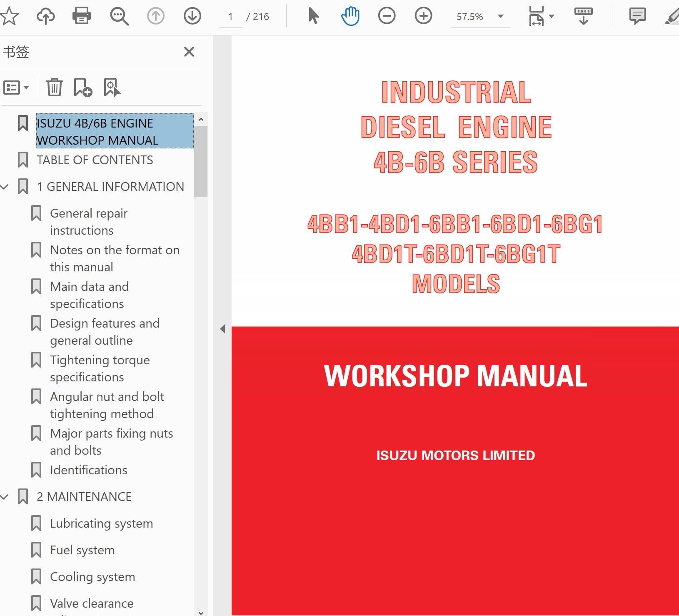Open Lubricating system bookmark
This screenshot has height=616, width=679.
(102, 523)
